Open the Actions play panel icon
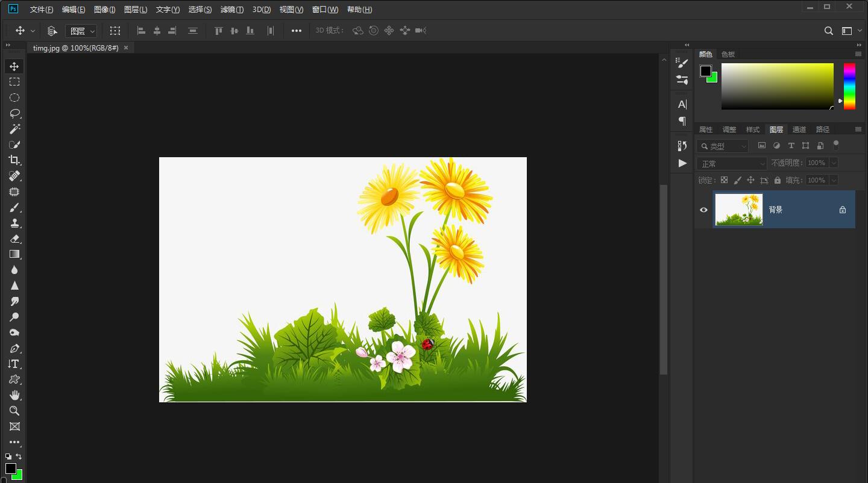Viewport: 868px width, 483px height. pyautogui.click(x=682, y=163)
